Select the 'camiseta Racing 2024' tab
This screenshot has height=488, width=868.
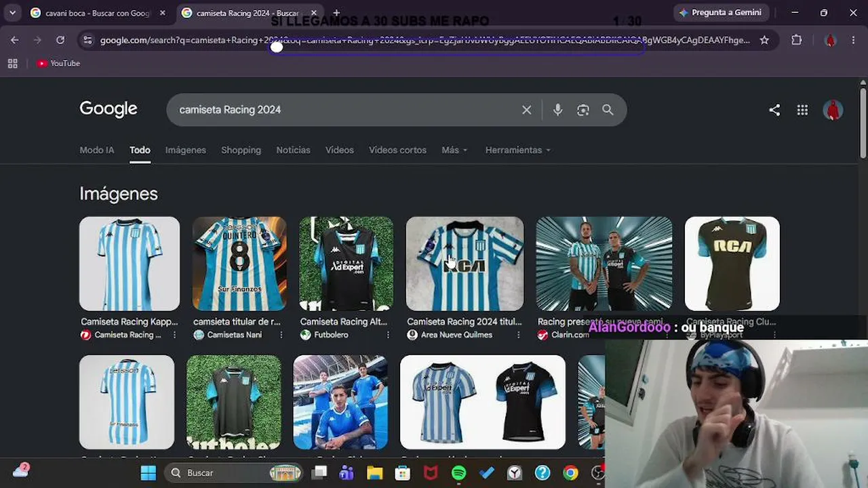(248, 13)
